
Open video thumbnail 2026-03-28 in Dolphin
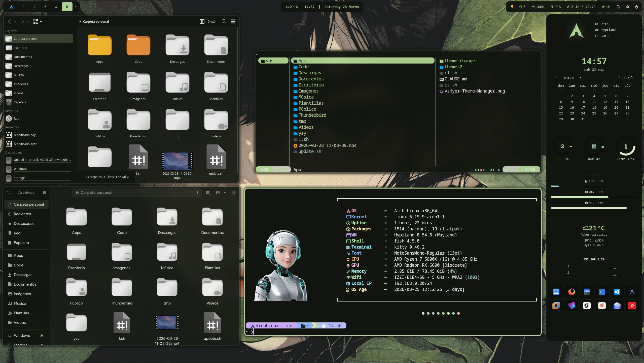pos(177,161)
